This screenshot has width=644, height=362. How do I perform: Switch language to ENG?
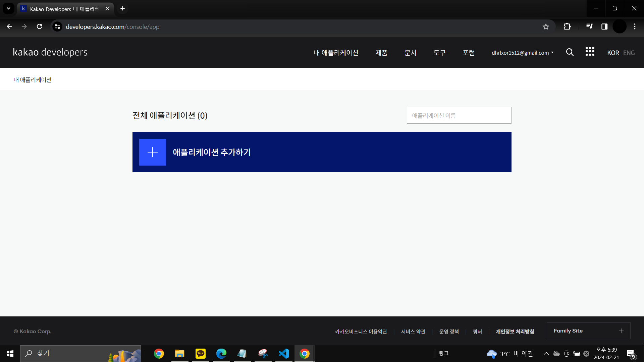[x=629, y=53]
